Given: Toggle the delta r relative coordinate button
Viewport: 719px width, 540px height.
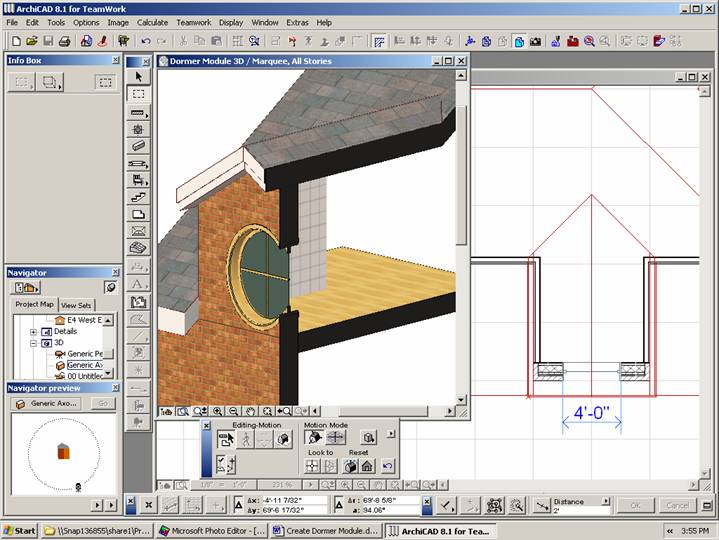Looking at the screenshot, I should (x=338, y=505).
